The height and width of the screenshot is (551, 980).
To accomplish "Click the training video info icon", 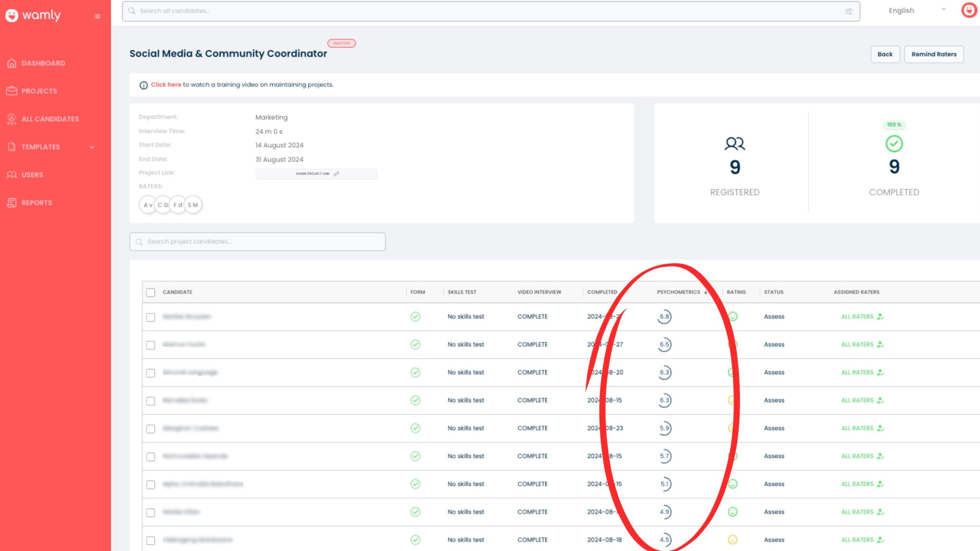I will point(144,85).
